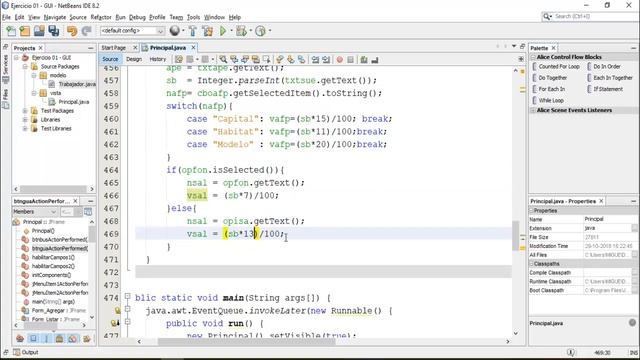Viewport: 640px width, 360px height.
Task: Click the Stop Macro Recording icon
Action: coord(351,60)
